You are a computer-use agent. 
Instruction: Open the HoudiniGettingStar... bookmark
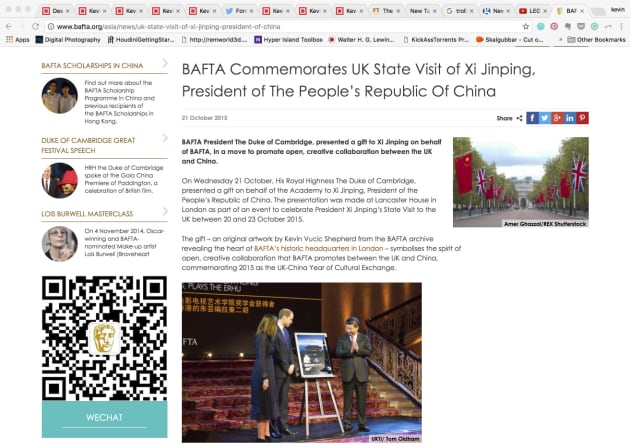141,40
